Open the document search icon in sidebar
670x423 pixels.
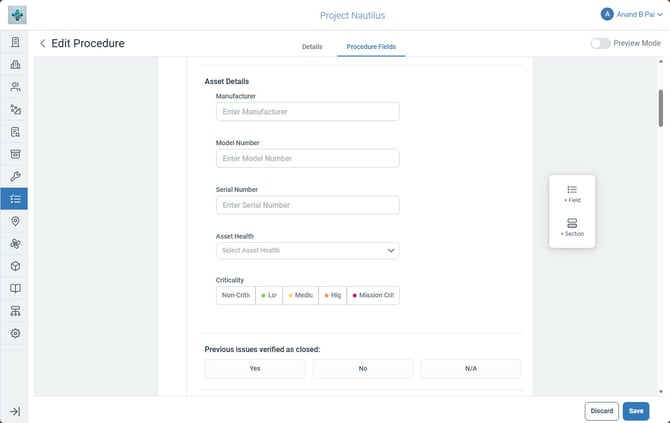pos(15,132)
